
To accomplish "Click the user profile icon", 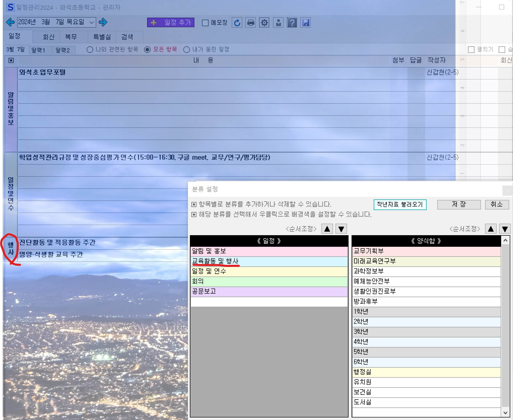I will (x=278, y=23).
